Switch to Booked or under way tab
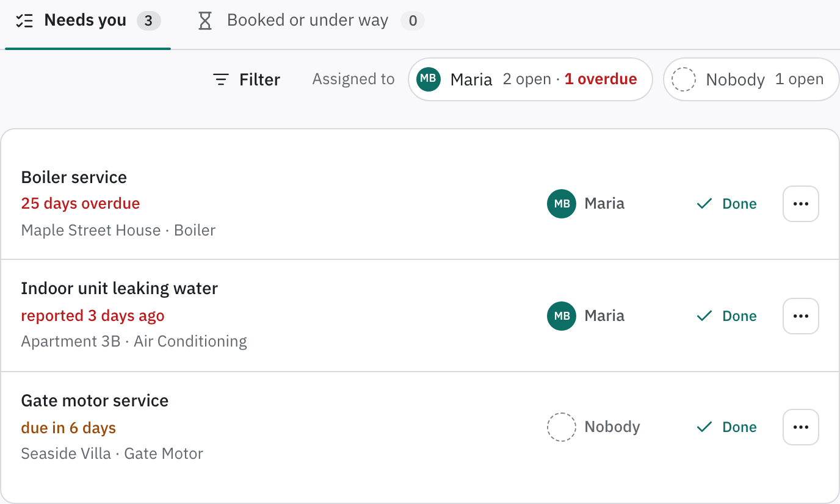 311,21
